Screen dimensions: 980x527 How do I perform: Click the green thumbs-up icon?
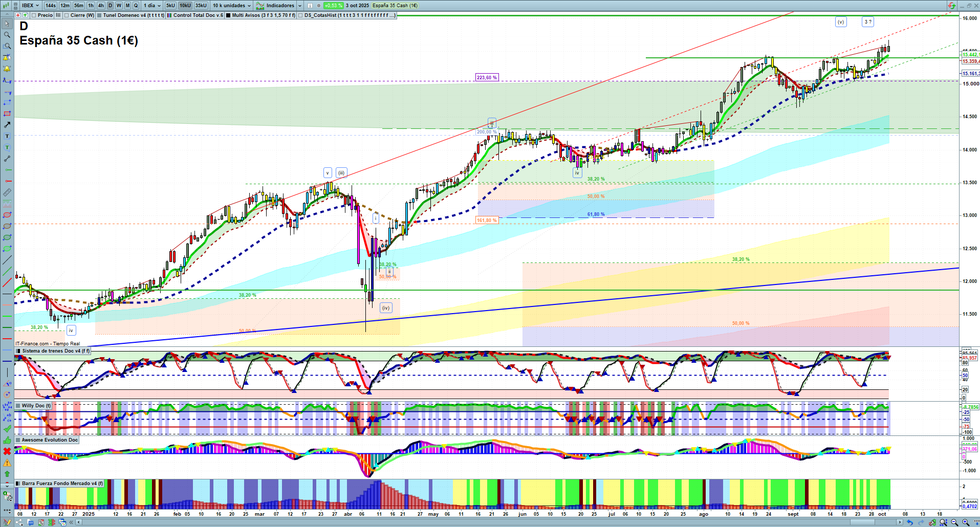pos(7,440)
